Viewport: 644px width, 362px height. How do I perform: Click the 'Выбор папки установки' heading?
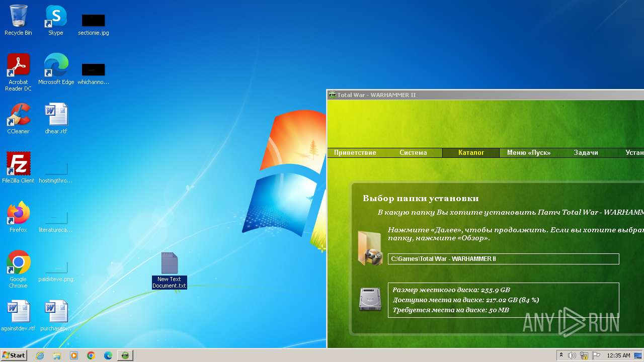421,199
